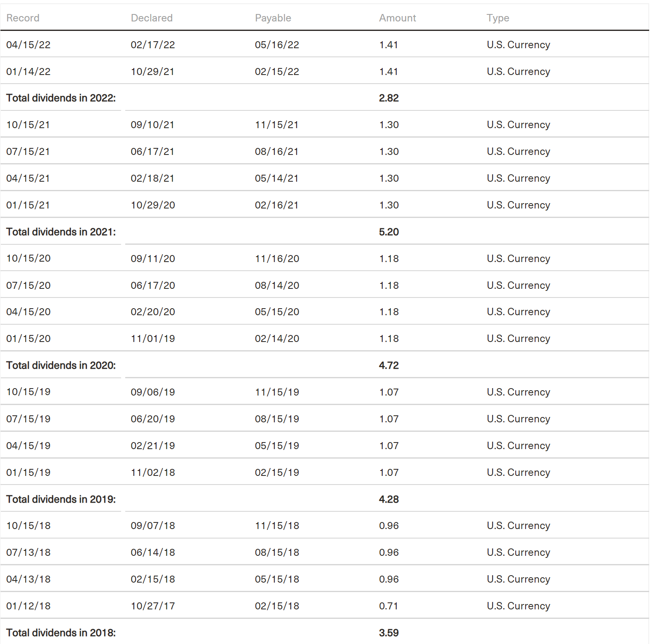The width and height of the screenshot is (650, 644).
Task: Select record date 01/15/21
Action: coord(28,205)
